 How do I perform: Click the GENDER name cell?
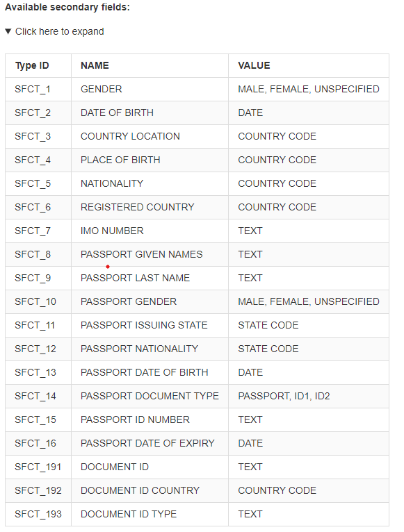(x=150, y=89)
